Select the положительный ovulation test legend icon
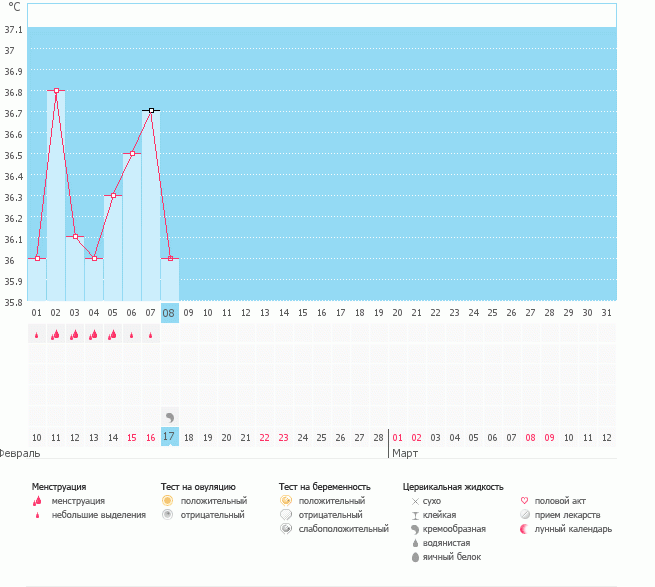Image resolution: width=655 pixels, height=587 pixels. pos(167,501)
